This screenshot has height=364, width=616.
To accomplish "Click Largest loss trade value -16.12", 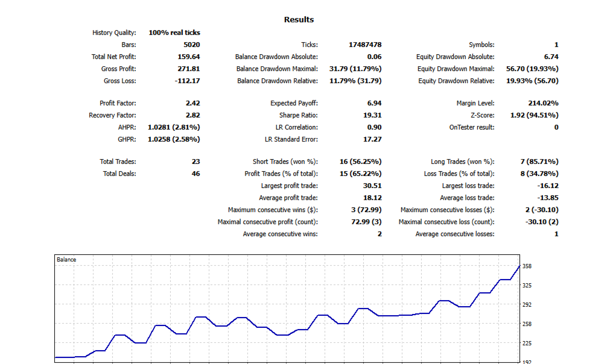I will point(548,186).
